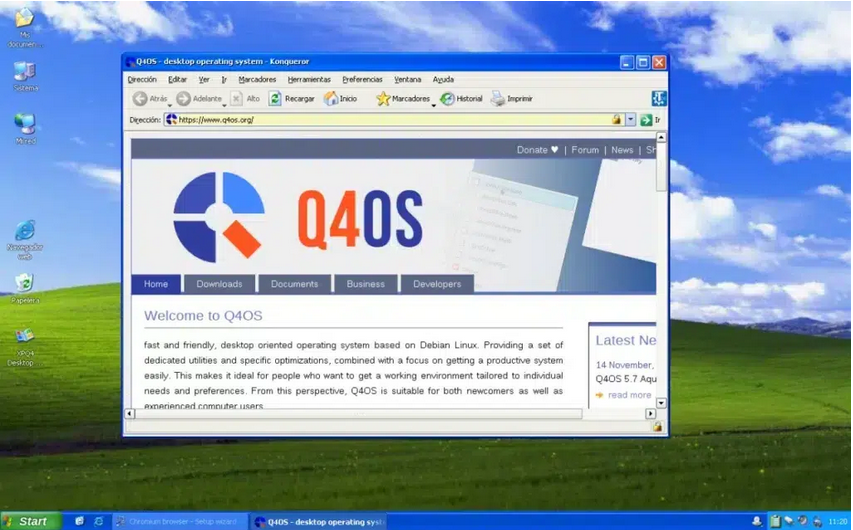Click the lock icon in the address bar
This screenshot has height=530, width=853.
click(x=616, y=119)
